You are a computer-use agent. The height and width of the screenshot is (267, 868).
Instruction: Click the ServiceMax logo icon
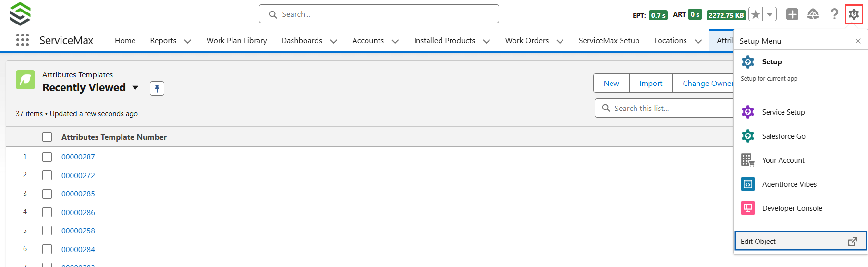click(x=20, y=14)
